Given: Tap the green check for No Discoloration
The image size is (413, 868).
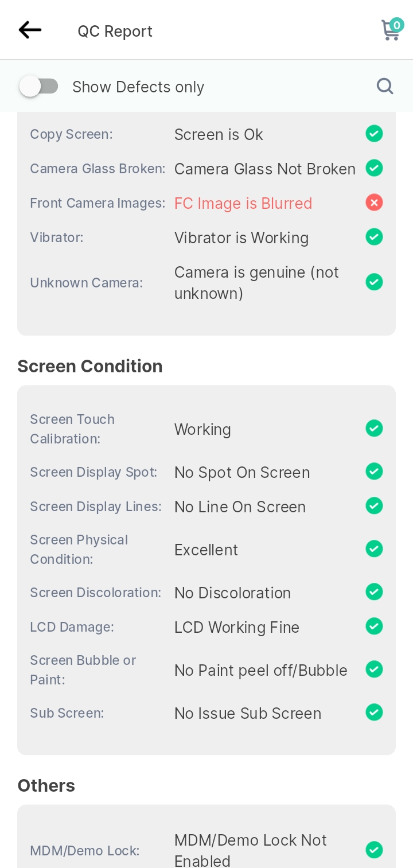Looking at the screenshot, I should pyautogui.click(x=374, y=592).
